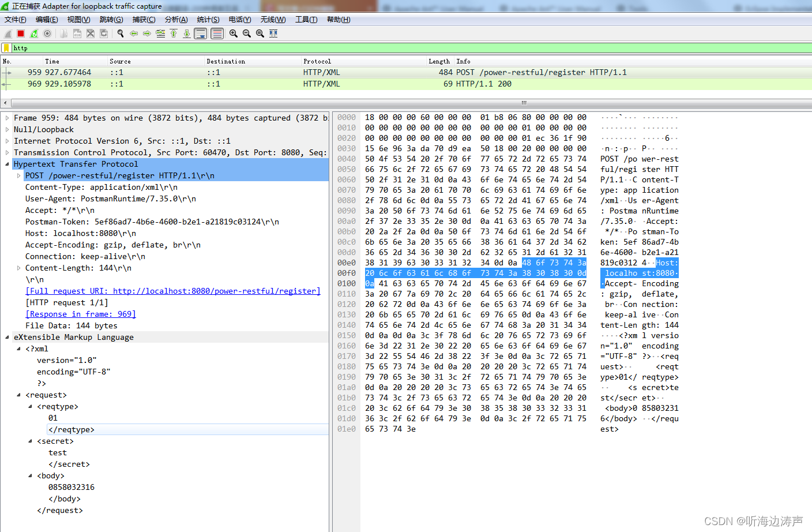Click the Find Packet magnifying glass icon
Screen dimensions: 812x532
pyautogui.click(x=121, y=33)
